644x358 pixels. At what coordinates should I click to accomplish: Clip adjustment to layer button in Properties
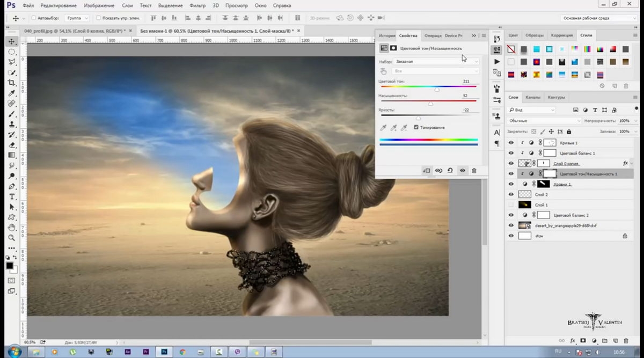426,171
